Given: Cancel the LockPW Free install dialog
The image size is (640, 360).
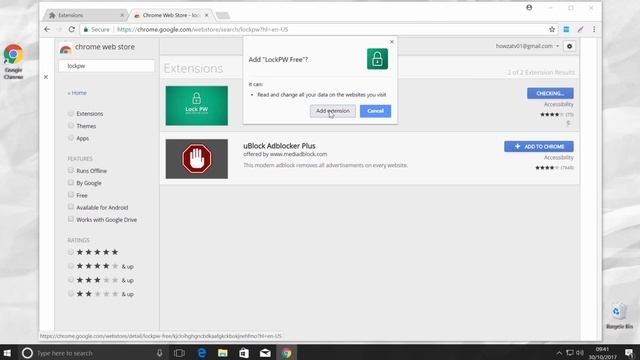Looking at the screenshot, I should click(x=375, y=111).
